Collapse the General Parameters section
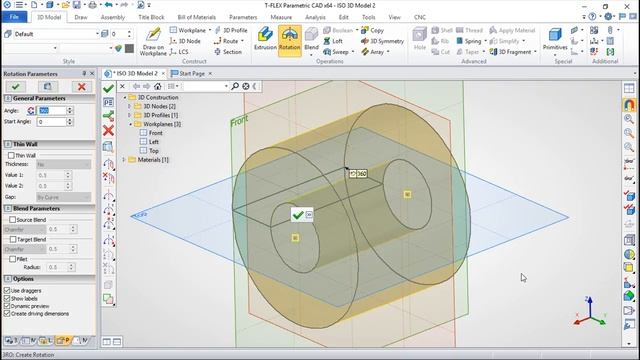This screenshot has height=360, width=640. (x=8, y=98)
